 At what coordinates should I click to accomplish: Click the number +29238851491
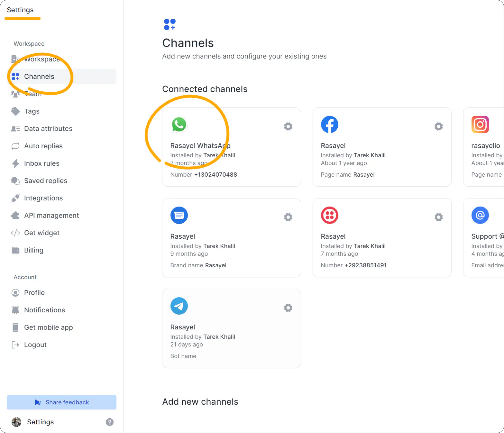pyautogui.click(x=366, y=265)
